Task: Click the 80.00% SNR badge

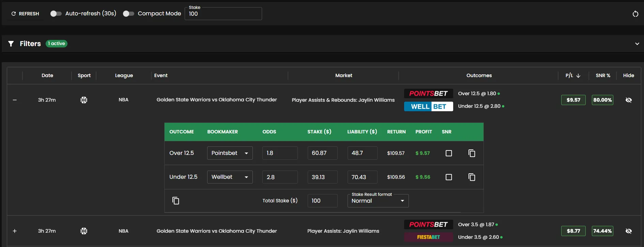Action: 602,100
